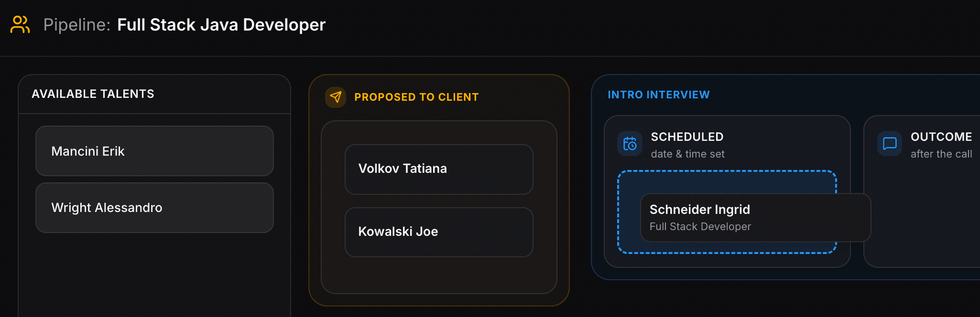Click the 'after the call' subtitle

pyautogui.click(x=941, y=154)
